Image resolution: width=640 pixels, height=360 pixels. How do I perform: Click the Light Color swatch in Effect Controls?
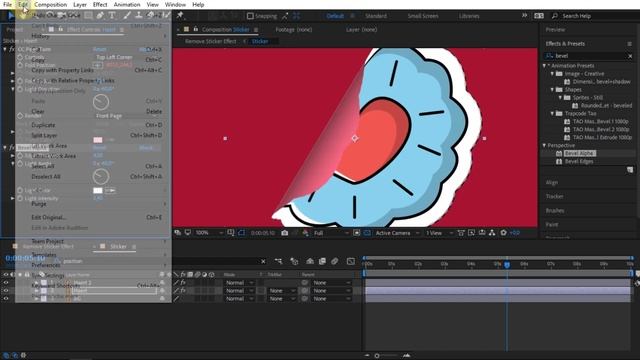coord(98,190)
